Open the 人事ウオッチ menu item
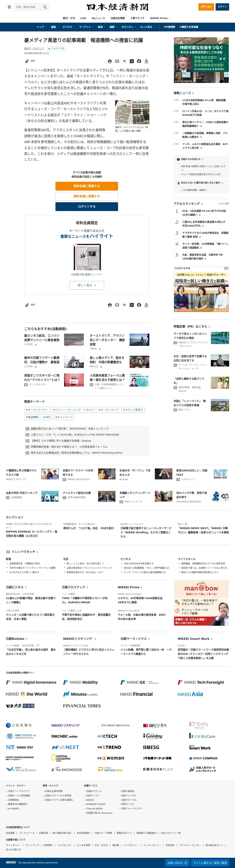The width and height of the screenshot is (235, 868). point(137,18)
